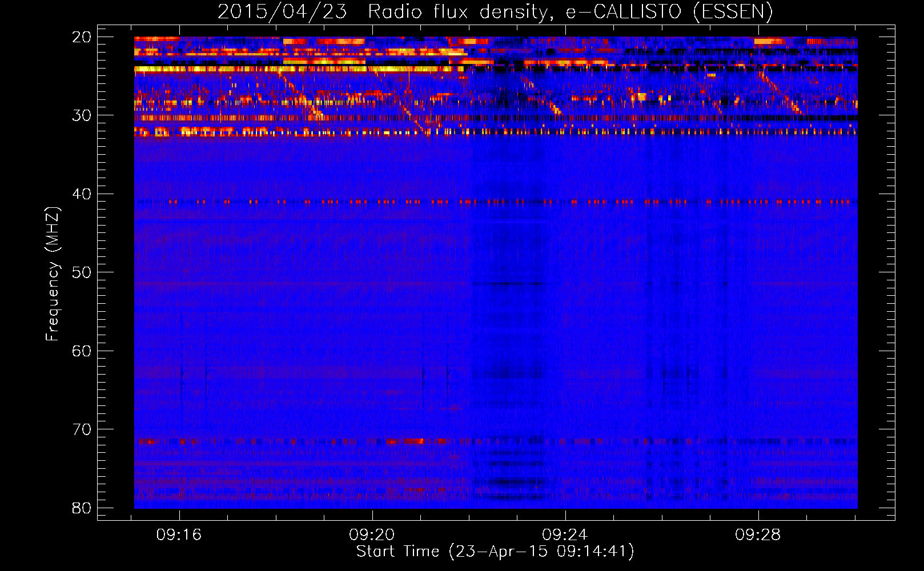Screen dimensions: 924x571
Task: Click the 60 frequency tick label
Action: (x=82, y=351)
